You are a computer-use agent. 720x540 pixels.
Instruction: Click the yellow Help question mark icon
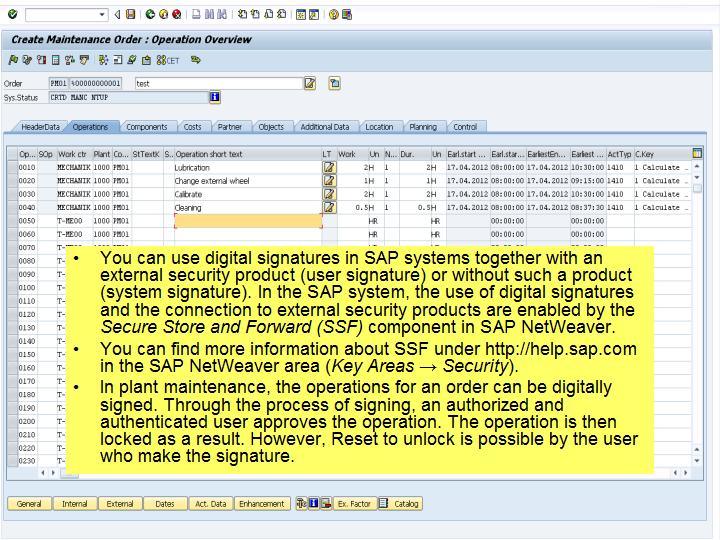coord(334,14)
